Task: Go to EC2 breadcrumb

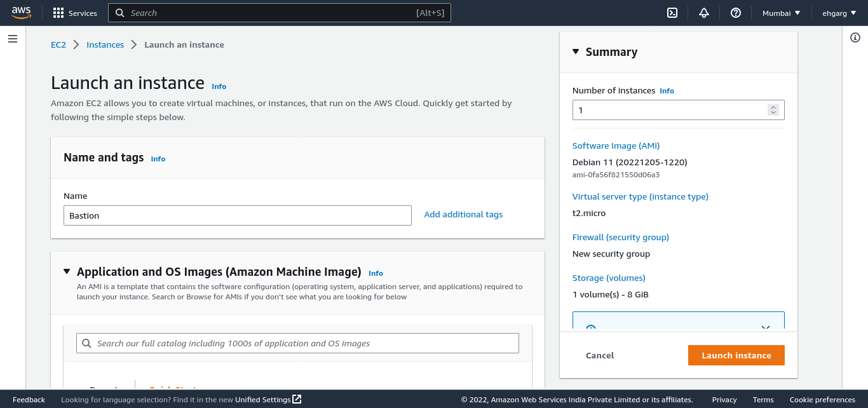Action: coord(58,44)
